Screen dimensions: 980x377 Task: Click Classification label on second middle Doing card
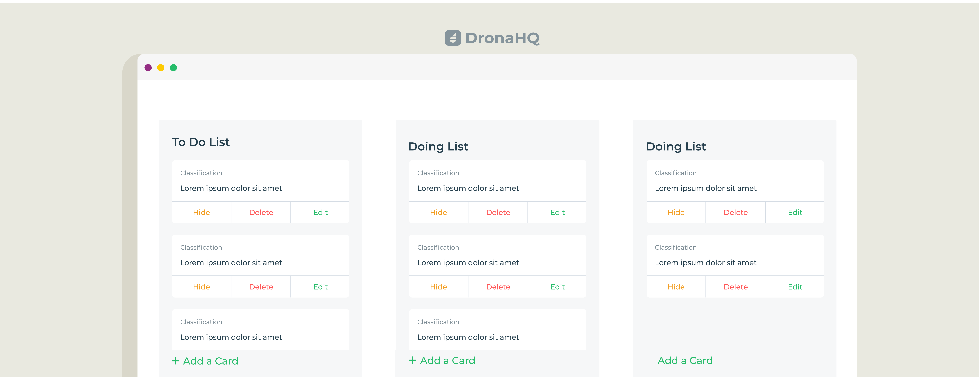(x=438, y=248)
